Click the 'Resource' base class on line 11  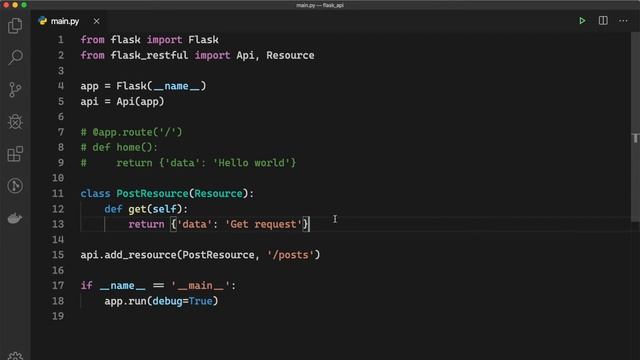pos(218,193)
